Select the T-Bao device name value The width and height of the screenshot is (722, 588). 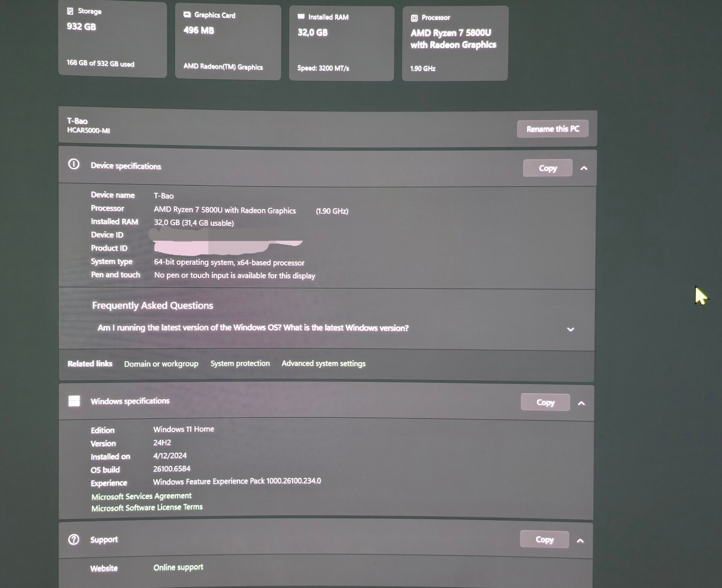coord(164,196)
